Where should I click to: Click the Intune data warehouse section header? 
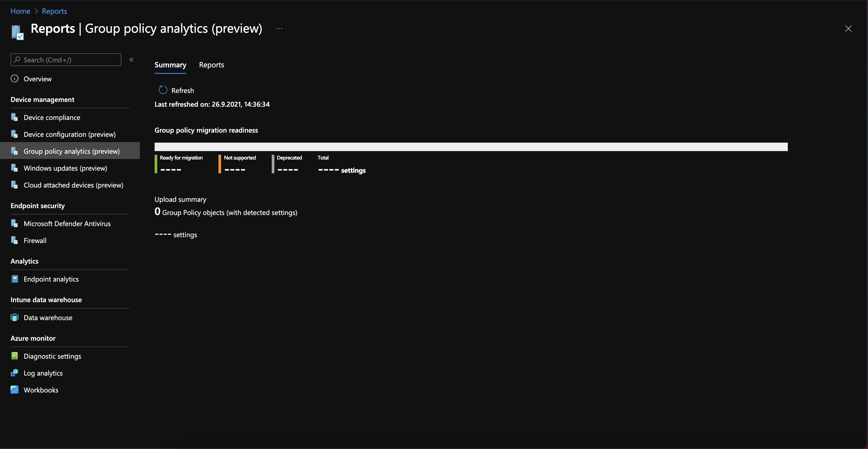(46, 300)
